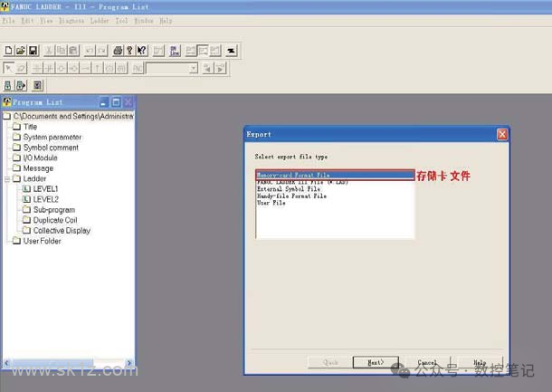Open the Diagnose menu

click(71, 21)
